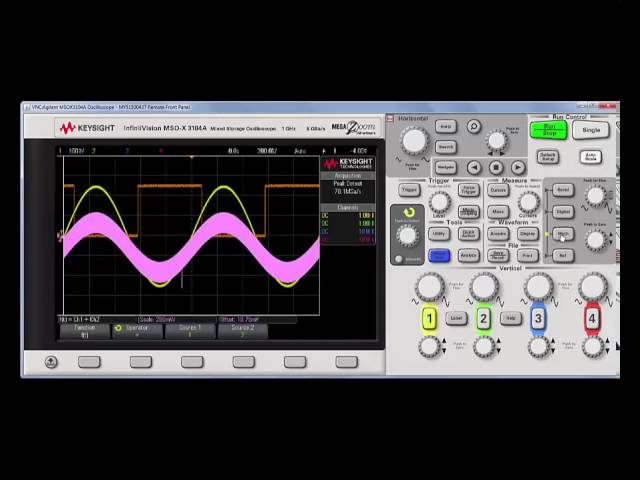Click the channel 1 vertical scale knob
The image size is (640, 480).
(x=429, y=287)
